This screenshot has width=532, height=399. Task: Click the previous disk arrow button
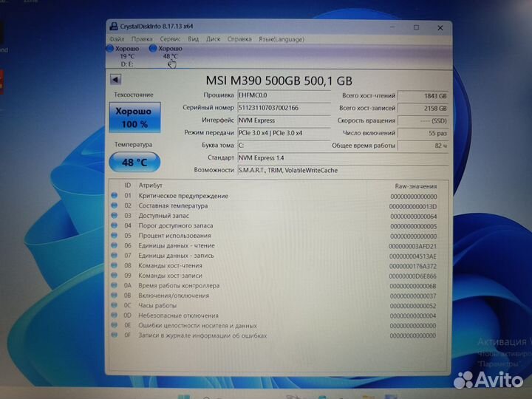coord(116,80)
